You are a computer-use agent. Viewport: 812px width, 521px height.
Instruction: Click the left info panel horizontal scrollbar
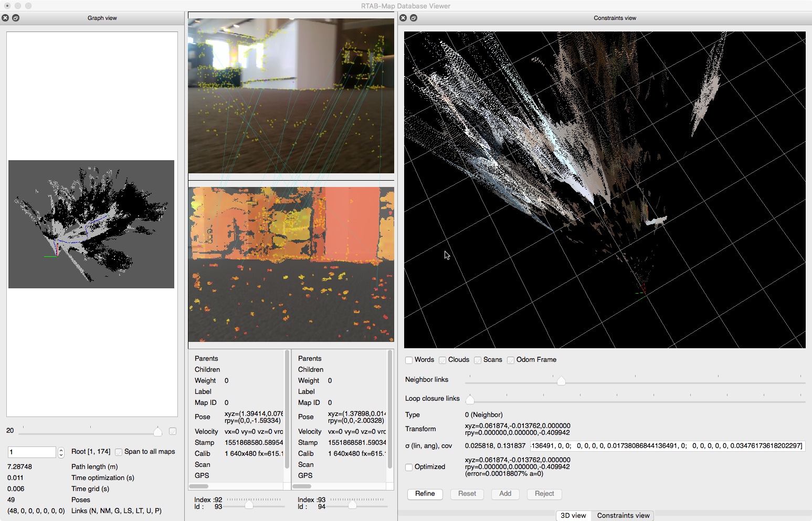[199, 486]
